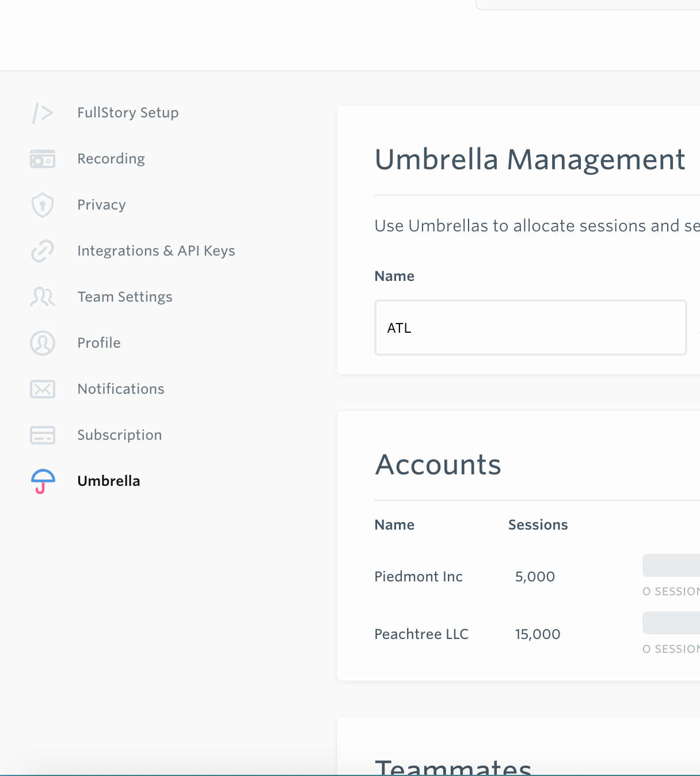Click the Sessions column header

click(x=538, y=524)
